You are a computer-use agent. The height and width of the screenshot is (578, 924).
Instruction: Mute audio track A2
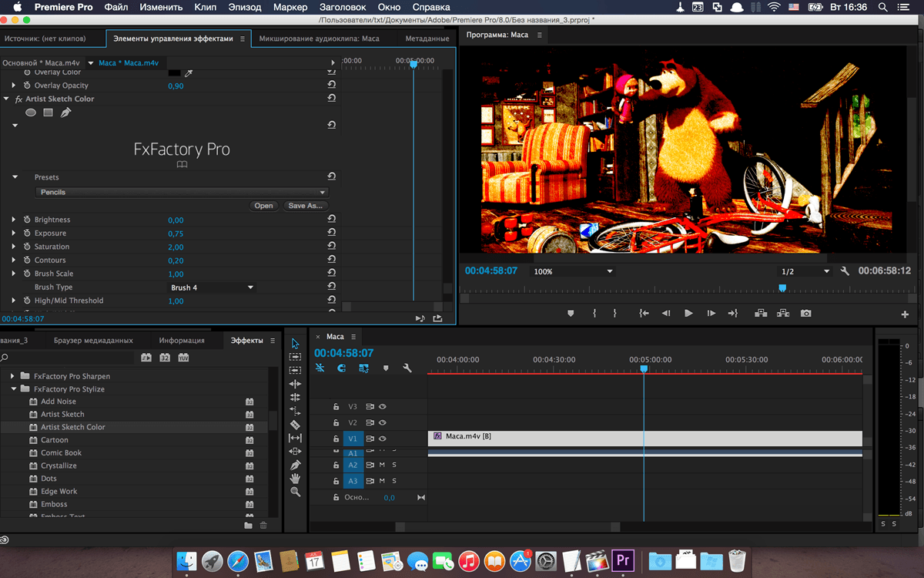[x=382, y=465]
